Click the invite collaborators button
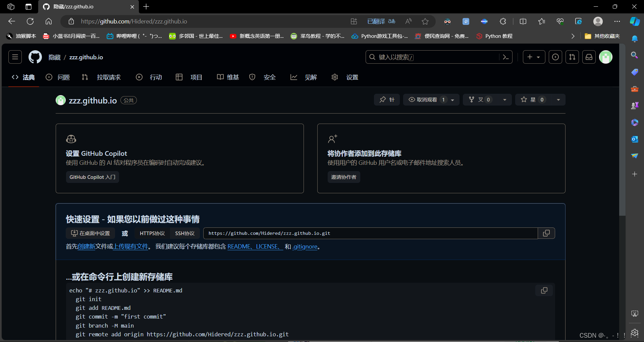 coord(344,177)
